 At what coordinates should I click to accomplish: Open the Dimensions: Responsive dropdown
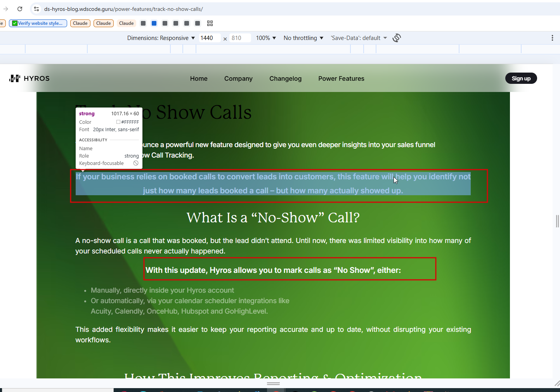161,38
